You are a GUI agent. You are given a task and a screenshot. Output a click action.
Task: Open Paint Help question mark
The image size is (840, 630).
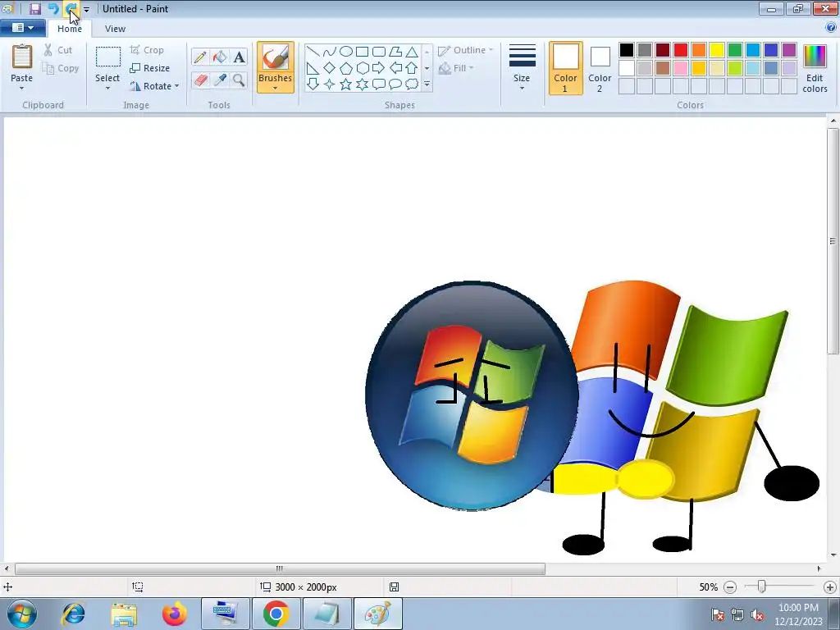(832, 29)
